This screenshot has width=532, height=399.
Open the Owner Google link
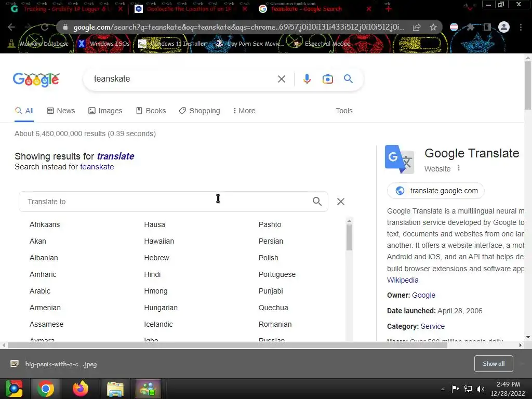[x=423, y=295]
